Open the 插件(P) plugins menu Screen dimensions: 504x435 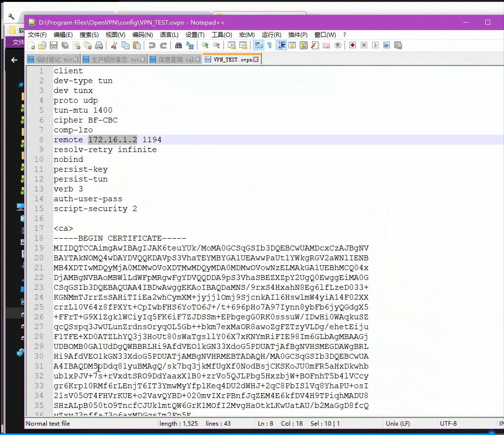pyautogui.click(x=298, y=35)
